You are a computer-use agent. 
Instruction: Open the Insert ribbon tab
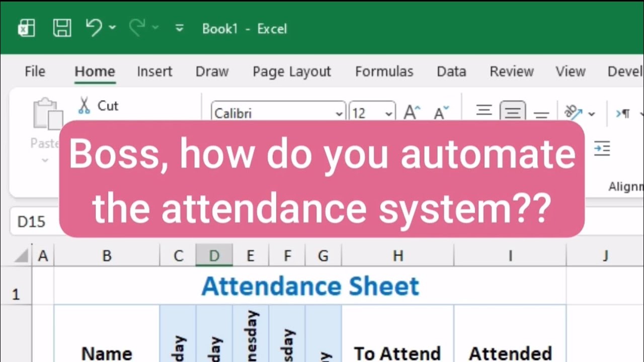click(154, 71)
